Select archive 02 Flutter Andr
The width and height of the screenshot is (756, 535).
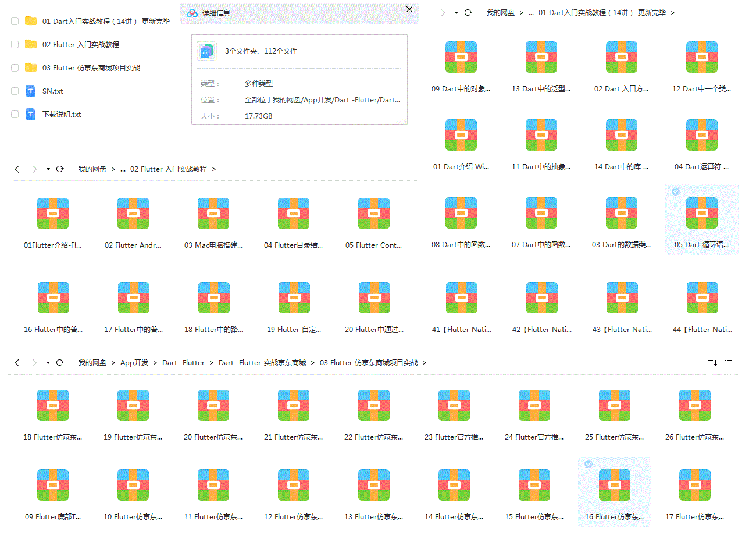(x=133, y=213)
